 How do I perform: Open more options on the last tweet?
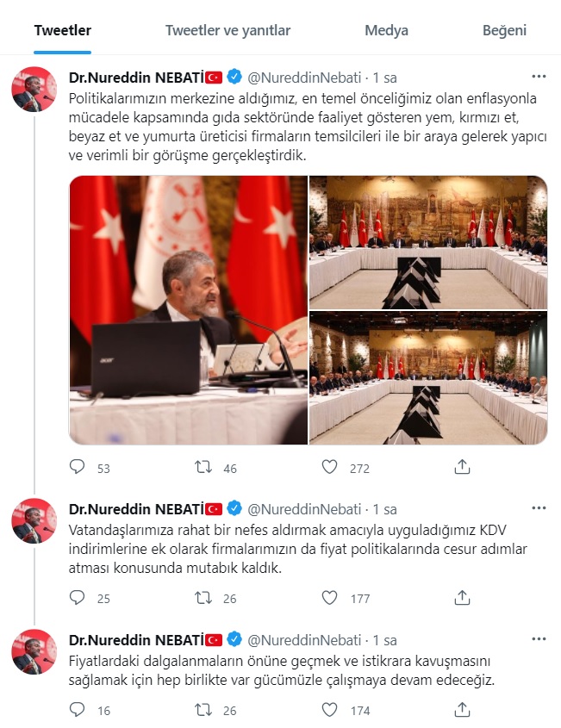coord(539,639)
